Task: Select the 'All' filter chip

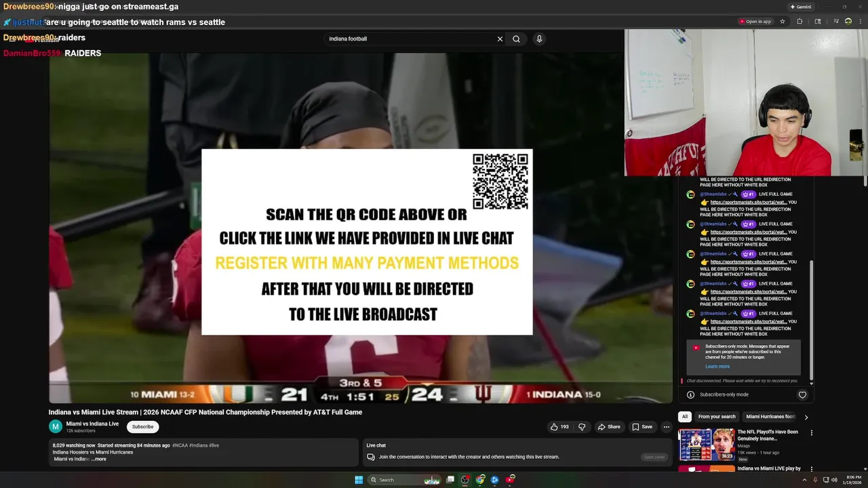Action: click(685, 417)
